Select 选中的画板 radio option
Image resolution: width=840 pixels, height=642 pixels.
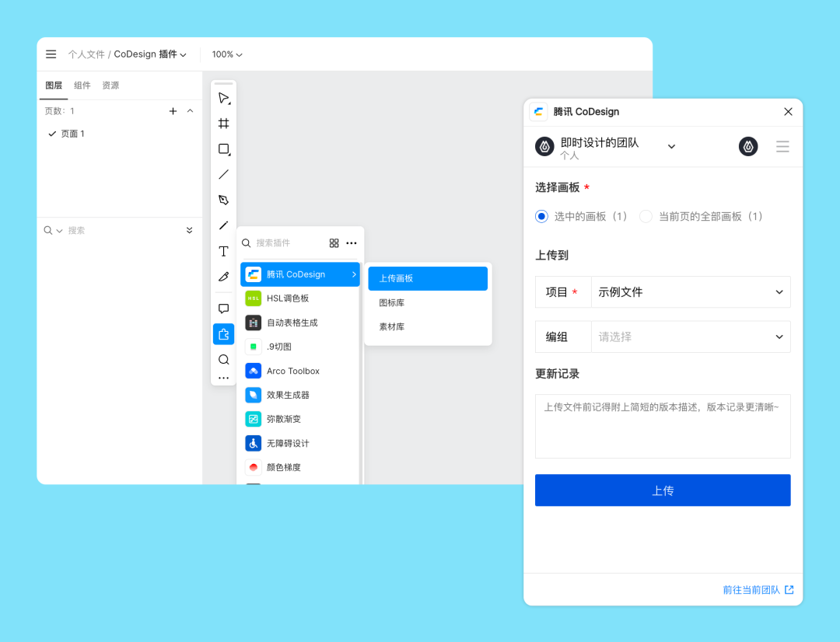(x=541, y=216)
